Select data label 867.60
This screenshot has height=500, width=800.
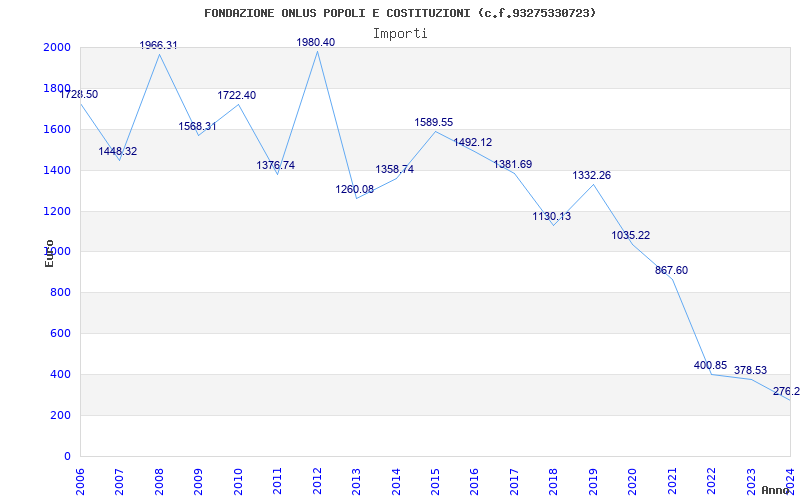point(671,270)
